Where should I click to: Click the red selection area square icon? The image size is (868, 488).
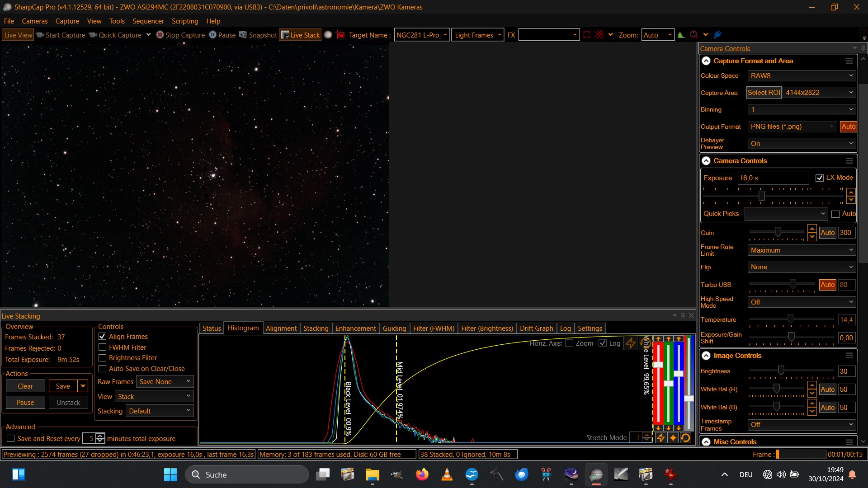point(587,35)
